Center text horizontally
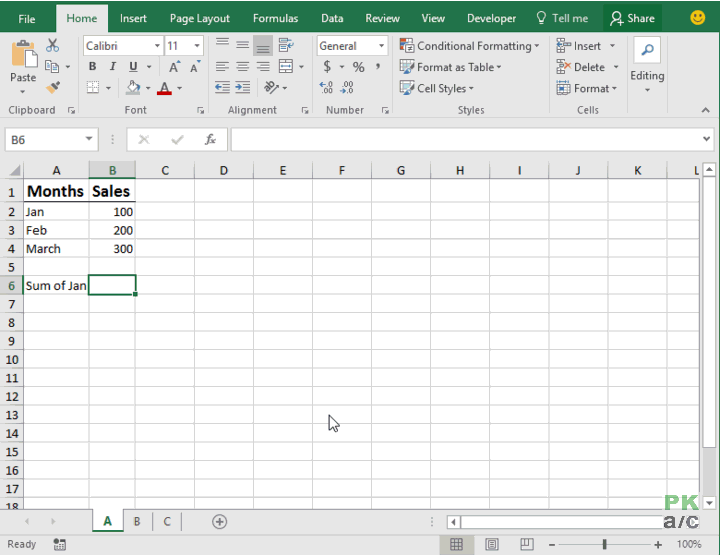The image size is (720, 555). [242, 67]
